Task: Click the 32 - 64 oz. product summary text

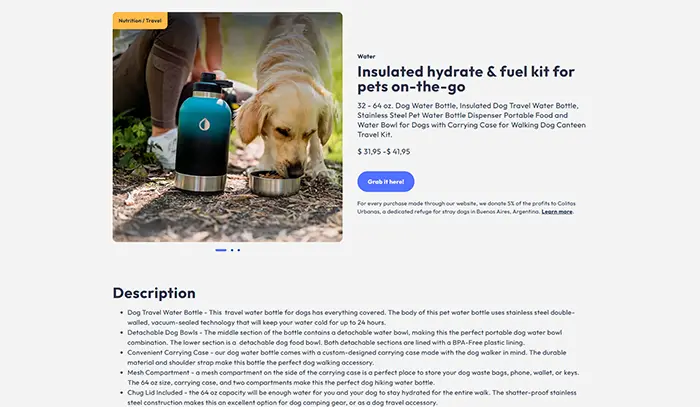Action: [x=471, y=118]
